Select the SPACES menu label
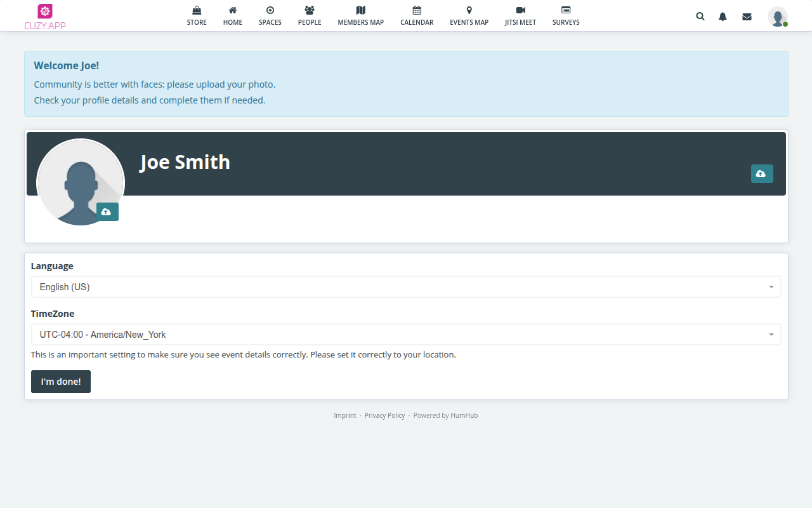The image size is (812, 508). [270, 22]
